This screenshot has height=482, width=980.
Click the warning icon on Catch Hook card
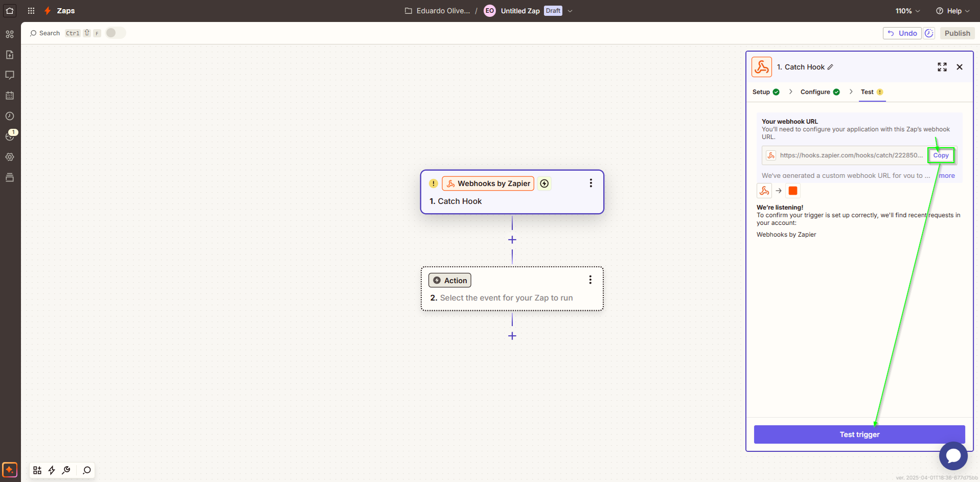pyautogui.click(x=434, y=183)
